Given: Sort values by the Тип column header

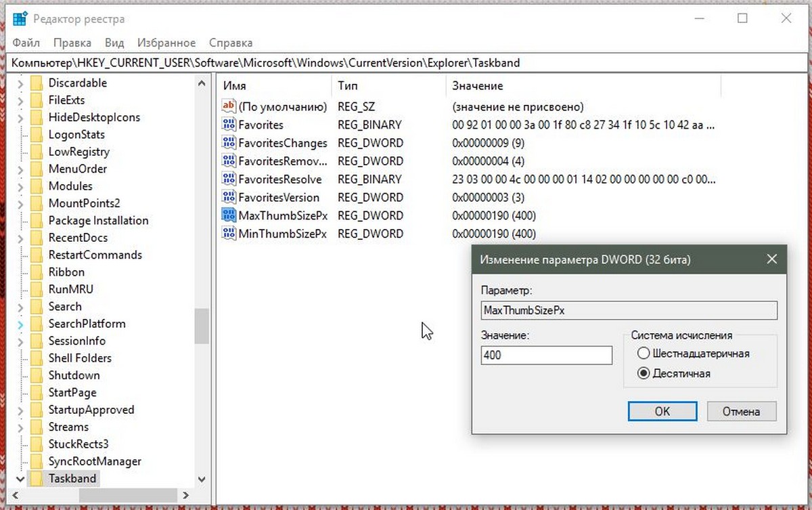Looking at the screenshot, I should pyautogui.click(x=389, y=86).
